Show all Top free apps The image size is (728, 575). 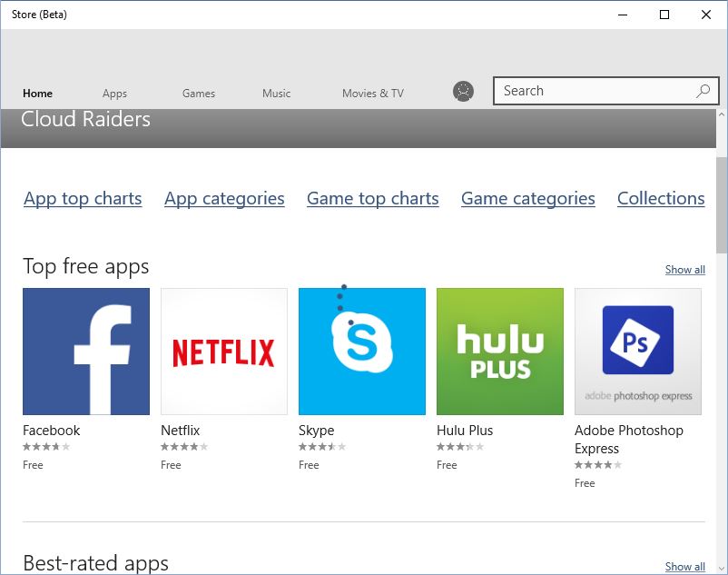684,270
